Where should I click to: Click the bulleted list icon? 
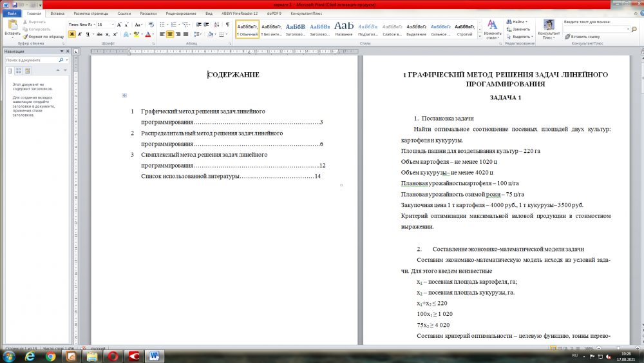tap(163, 25)
